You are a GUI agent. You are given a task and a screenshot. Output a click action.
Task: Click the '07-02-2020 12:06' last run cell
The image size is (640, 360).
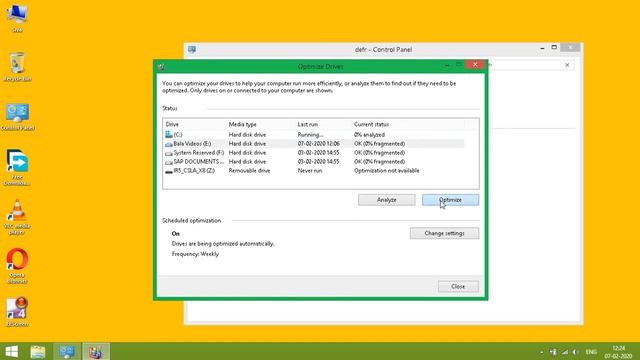pos(318,144)
